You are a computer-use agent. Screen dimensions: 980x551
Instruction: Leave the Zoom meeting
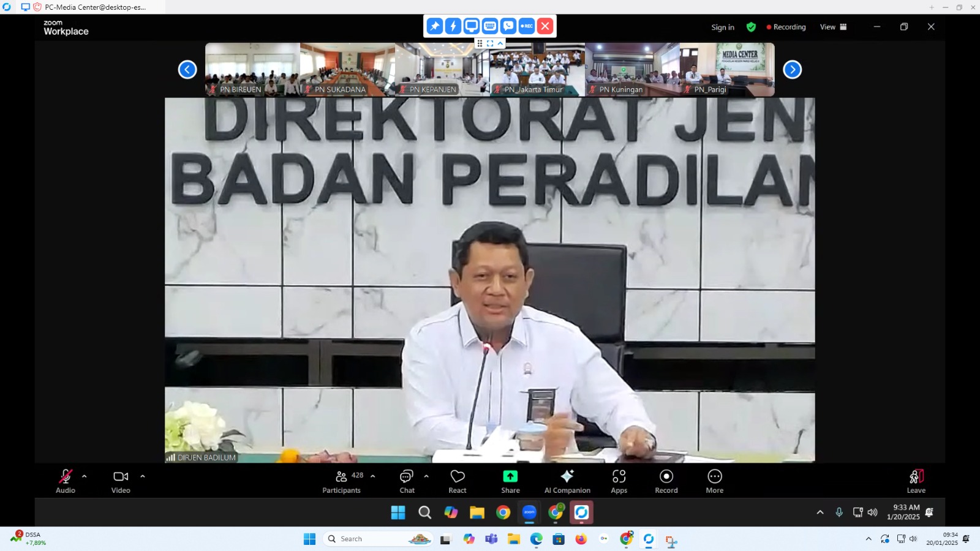916,481
